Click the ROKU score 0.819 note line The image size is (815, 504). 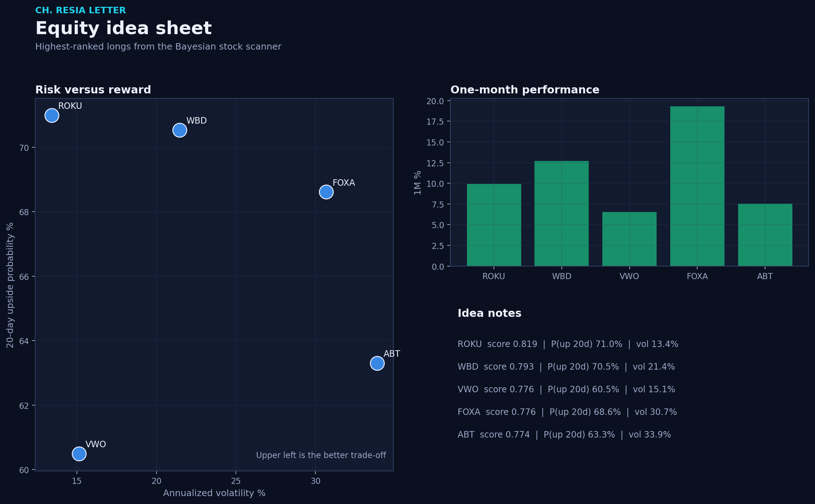click(568, 344)
